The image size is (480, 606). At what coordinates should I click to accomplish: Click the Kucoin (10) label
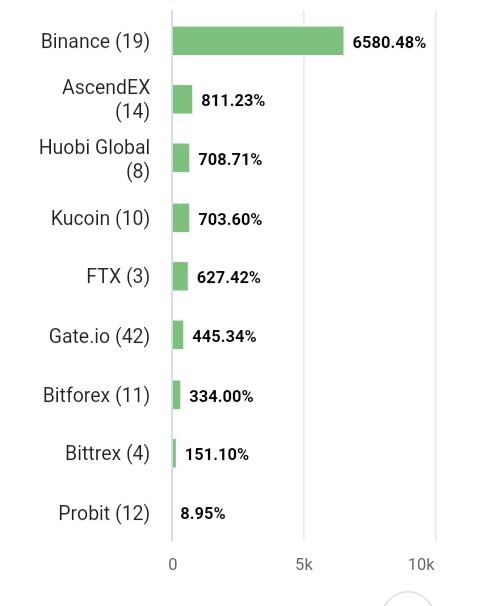tap(100, 218)
